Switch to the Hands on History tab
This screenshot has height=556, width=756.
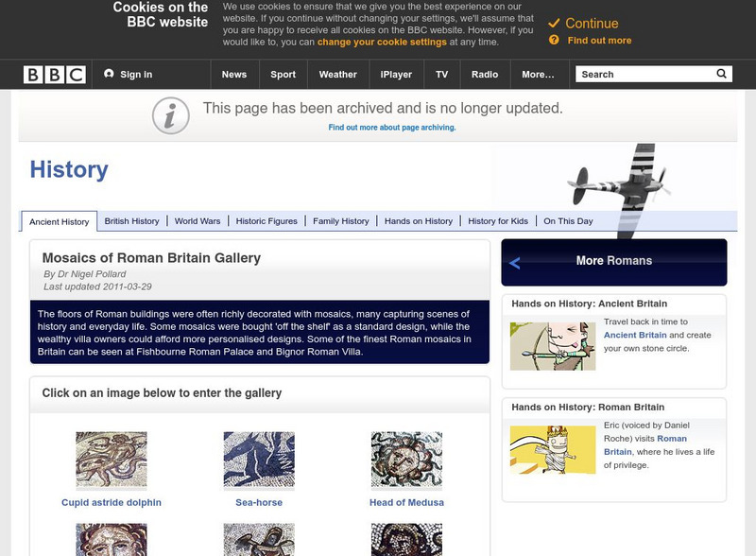pos(419,221)
